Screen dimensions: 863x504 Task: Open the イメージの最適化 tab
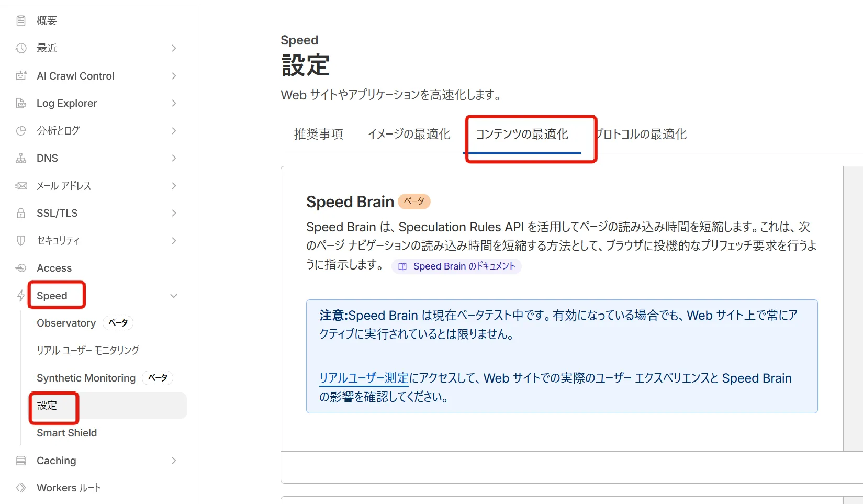(409, 135)
